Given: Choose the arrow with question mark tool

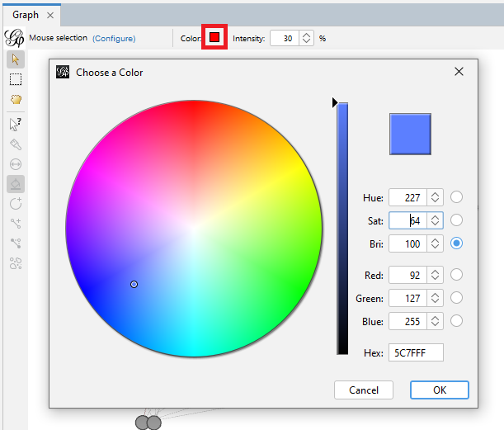Looking at the screenshot, I should click(16, 124).
